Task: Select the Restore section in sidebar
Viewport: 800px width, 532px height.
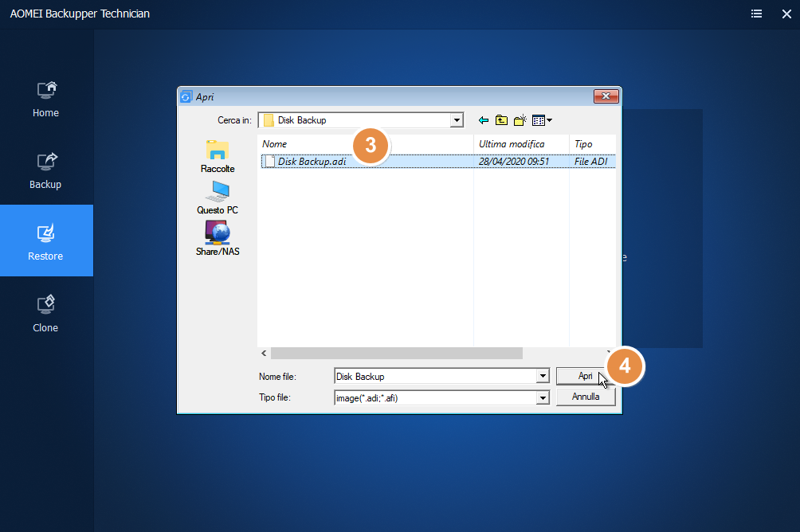Action: pyautogui.click(x=46, y=241)
